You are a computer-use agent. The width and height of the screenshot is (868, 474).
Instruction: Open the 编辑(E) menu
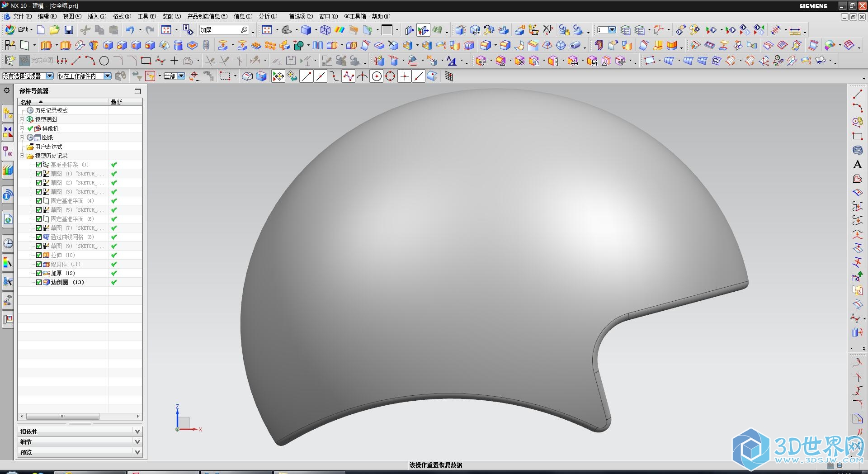pyautogui.click(x=47, y=16)
